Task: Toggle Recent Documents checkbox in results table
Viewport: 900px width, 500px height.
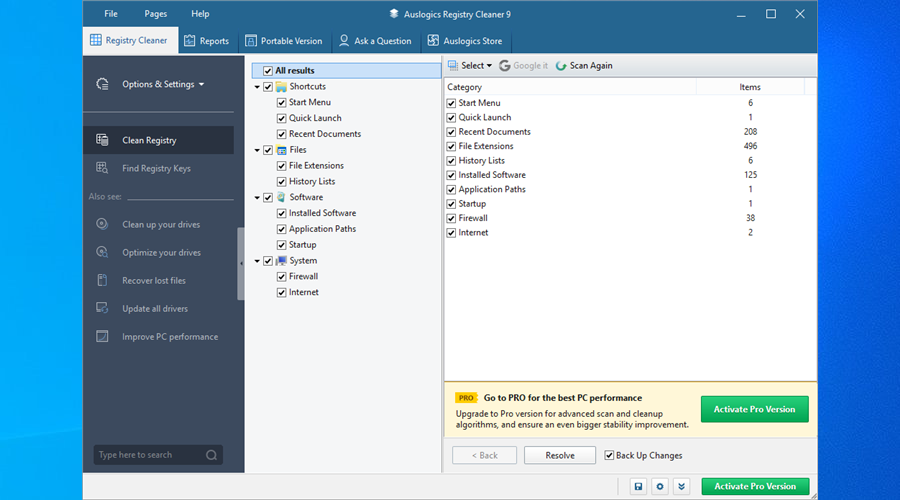Action: click(452, 132)
